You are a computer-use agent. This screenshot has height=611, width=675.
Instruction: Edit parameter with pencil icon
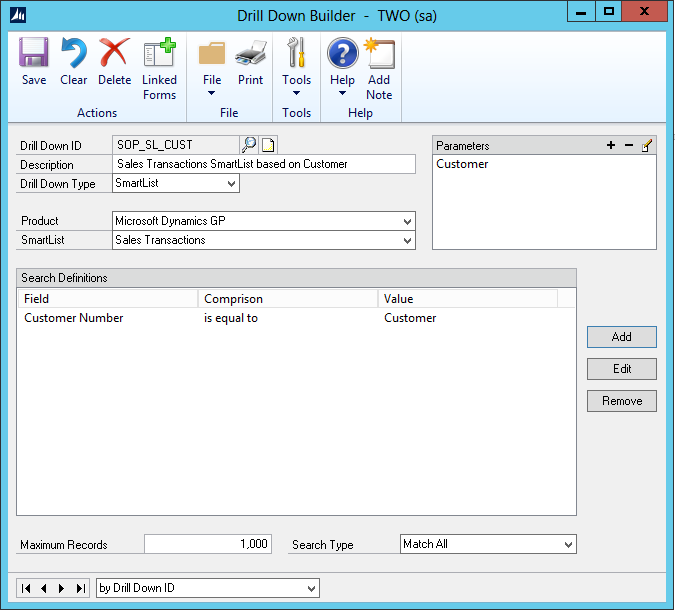(647, 145)
